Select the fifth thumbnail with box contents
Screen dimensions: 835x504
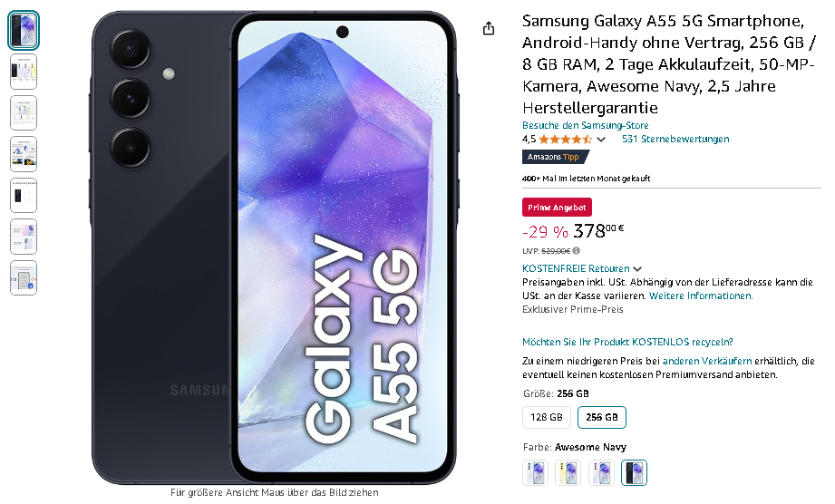pos(24,195)
